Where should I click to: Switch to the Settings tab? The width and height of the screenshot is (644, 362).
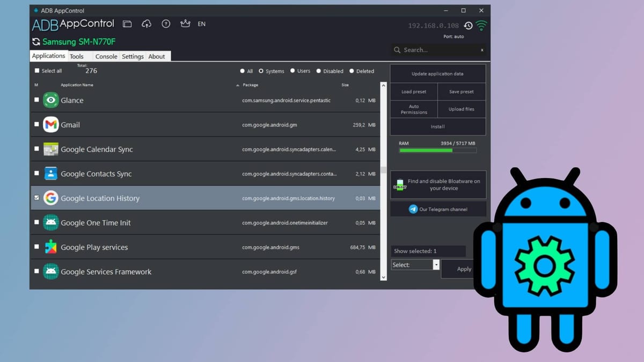[133, 56]
